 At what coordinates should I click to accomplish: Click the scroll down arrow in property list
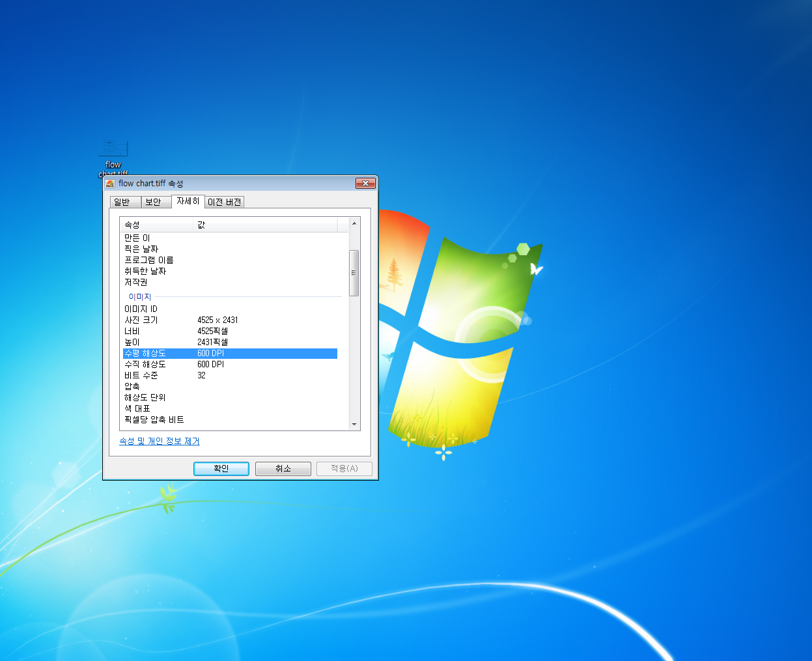point(354,425)
